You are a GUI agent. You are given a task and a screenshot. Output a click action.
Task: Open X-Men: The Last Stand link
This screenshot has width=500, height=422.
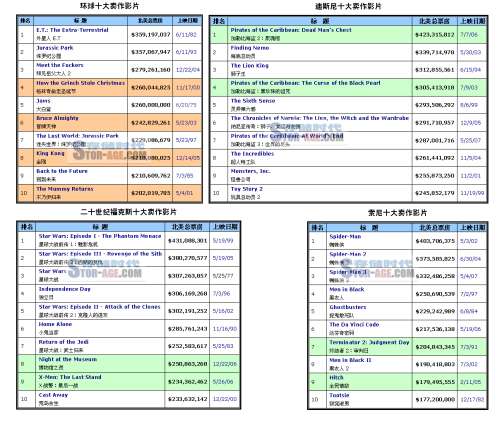click(x=70, y=377)
